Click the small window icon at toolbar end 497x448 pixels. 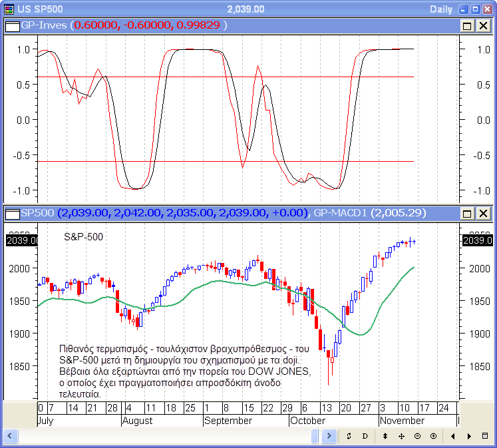point(486,436)
